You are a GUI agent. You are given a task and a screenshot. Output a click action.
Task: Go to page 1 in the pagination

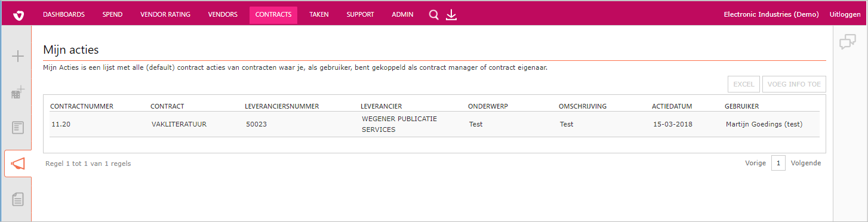point(778,163)
